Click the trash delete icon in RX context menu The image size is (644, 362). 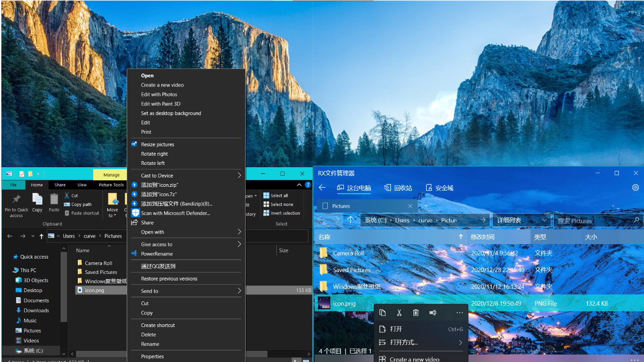coord(416,313)
